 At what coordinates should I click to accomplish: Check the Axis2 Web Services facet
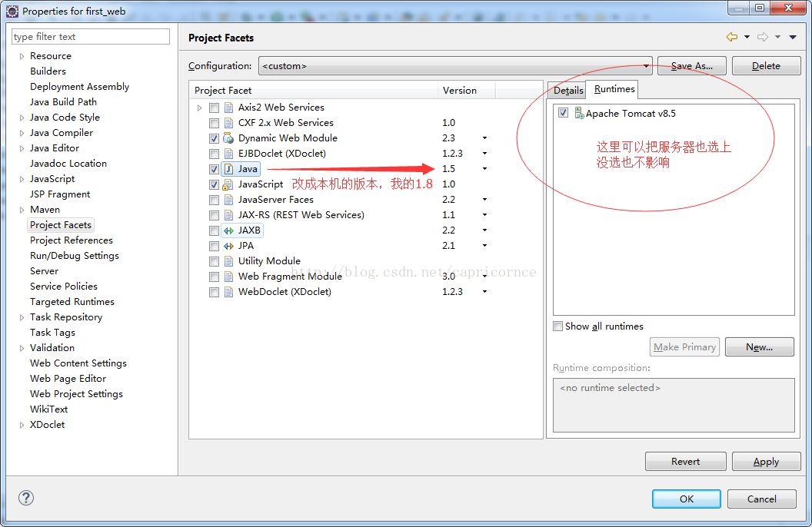(x=214, y=108)
